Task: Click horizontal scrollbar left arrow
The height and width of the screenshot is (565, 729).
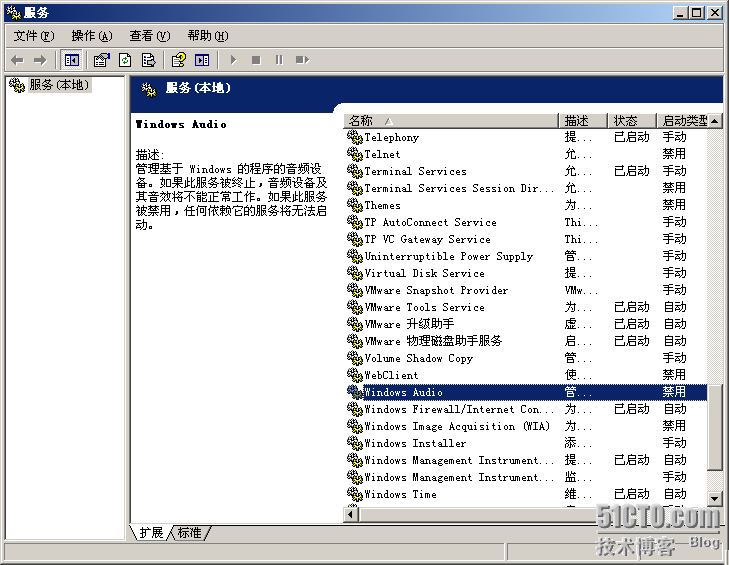Action: point(351,515)
